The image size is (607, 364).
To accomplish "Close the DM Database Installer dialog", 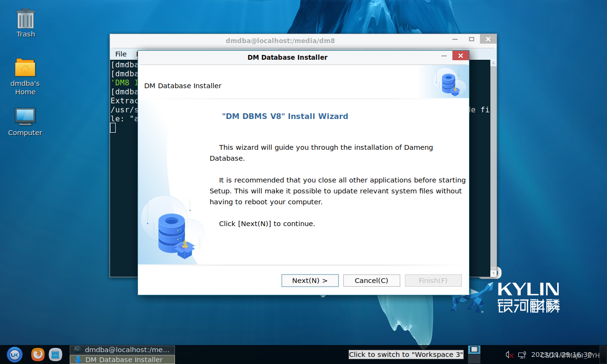I will point(460,56).
